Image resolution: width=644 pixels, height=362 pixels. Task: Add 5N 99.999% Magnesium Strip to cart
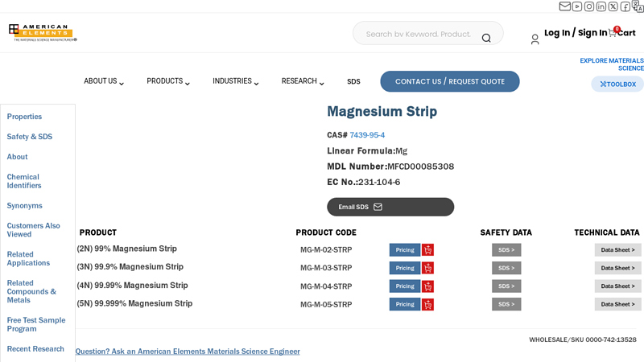pos(427,304)
